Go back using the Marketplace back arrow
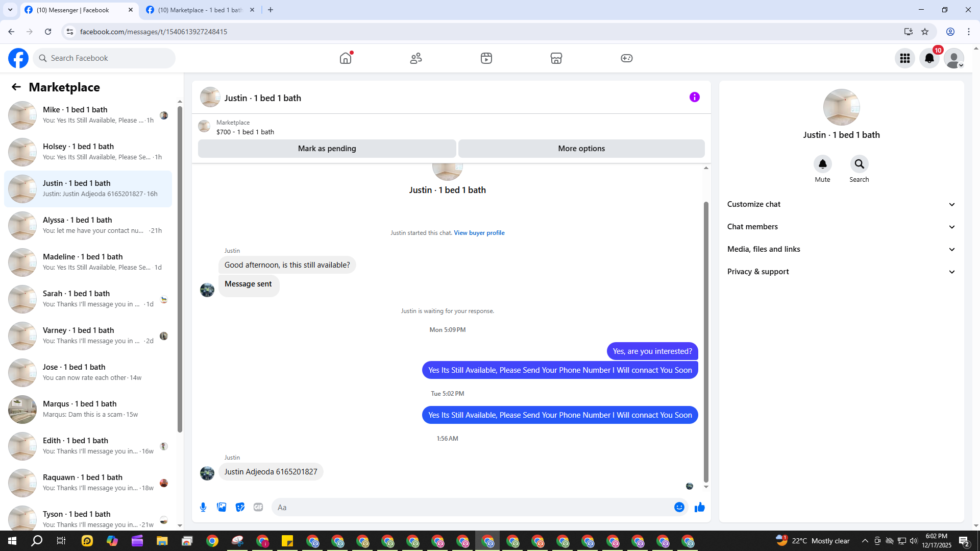 16,87
